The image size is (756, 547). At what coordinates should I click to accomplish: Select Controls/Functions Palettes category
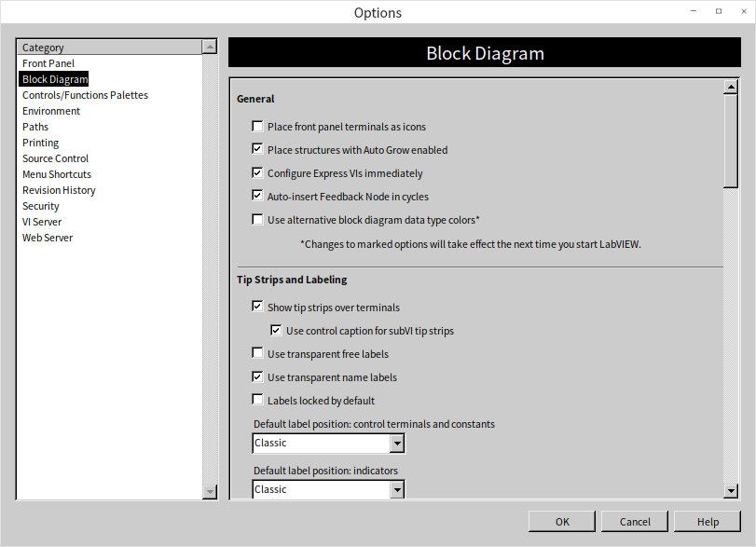pyautogui.click(x=85, y=95)
